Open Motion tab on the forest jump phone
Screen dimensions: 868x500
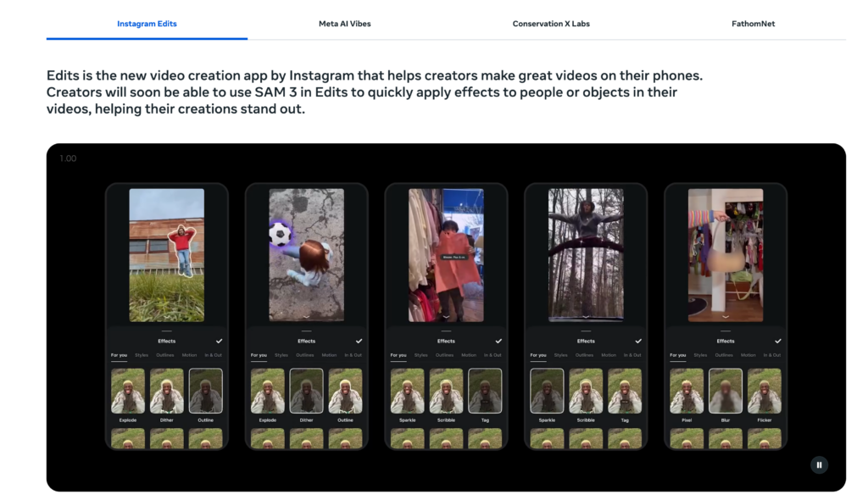click(x=609, y=355)
